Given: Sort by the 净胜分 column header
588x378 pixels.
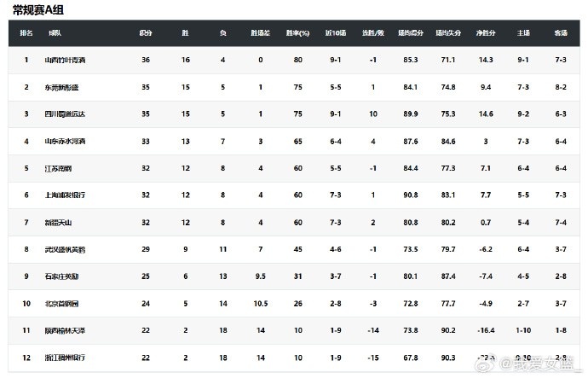Looking at the screenshot, I should [486, 32].
